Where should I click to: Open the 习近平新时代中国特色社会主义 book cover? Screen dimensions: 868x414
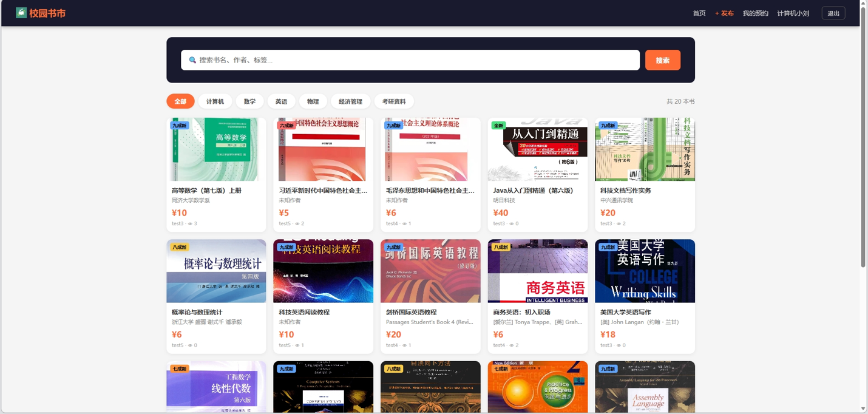click(x=323, y=149)
